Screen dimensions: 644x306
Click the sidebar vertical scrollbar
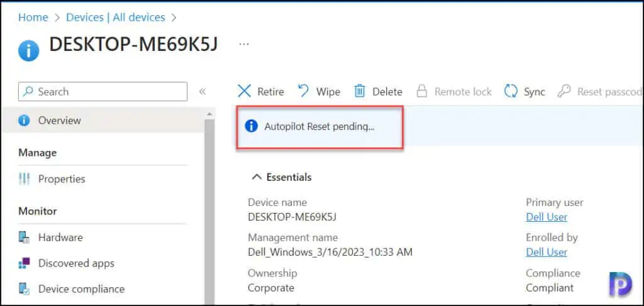pyautogui.click(x=209, y=211)
